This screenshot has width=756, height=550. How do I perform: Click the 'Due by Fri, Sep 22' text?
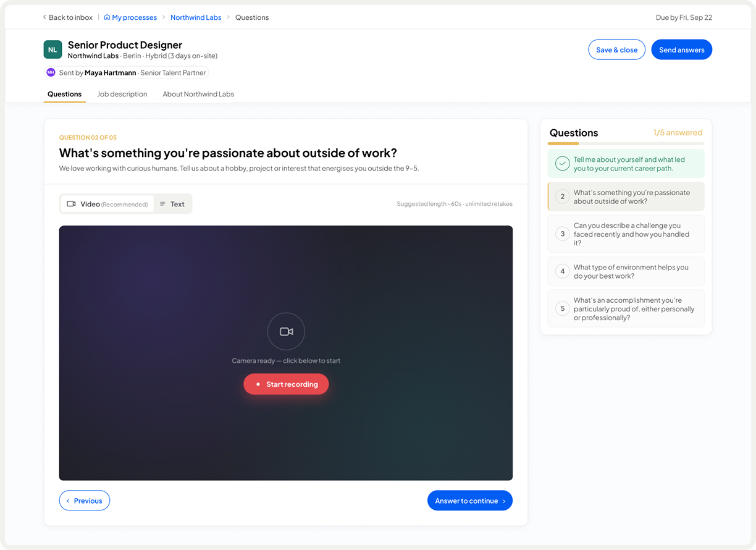coord(684,17)
